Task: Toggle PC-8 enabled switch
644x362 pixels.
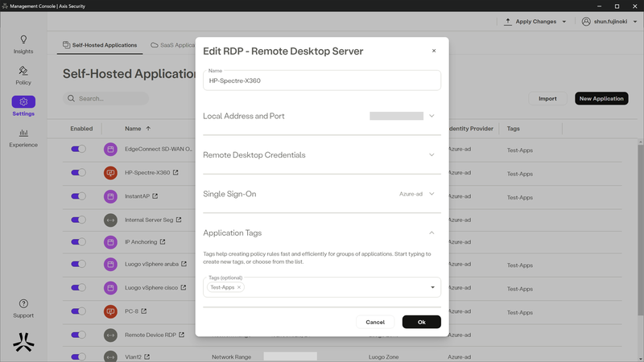Action: point(78,311)
